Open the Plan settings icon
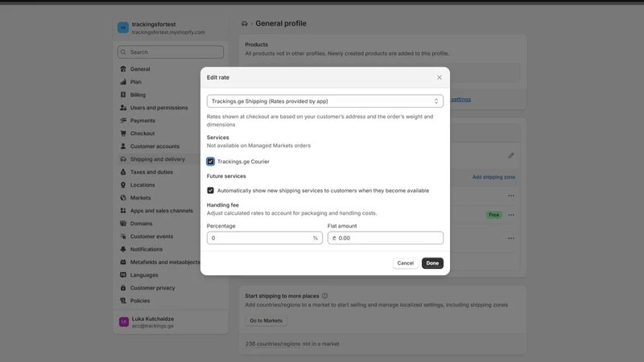The width and height of the screenshot is (644, 362). click(x=123, y=82)
